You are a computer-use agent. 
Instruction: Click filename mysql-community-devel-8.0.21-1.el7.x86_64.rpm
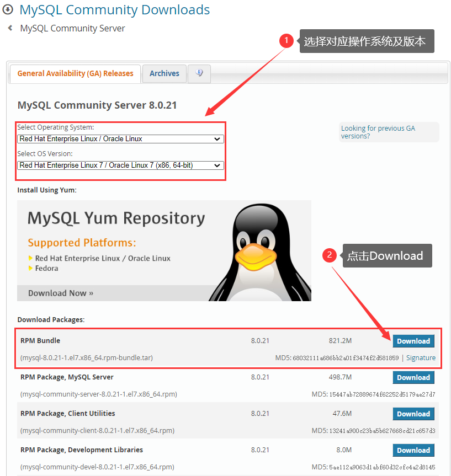tap(97, 467)
